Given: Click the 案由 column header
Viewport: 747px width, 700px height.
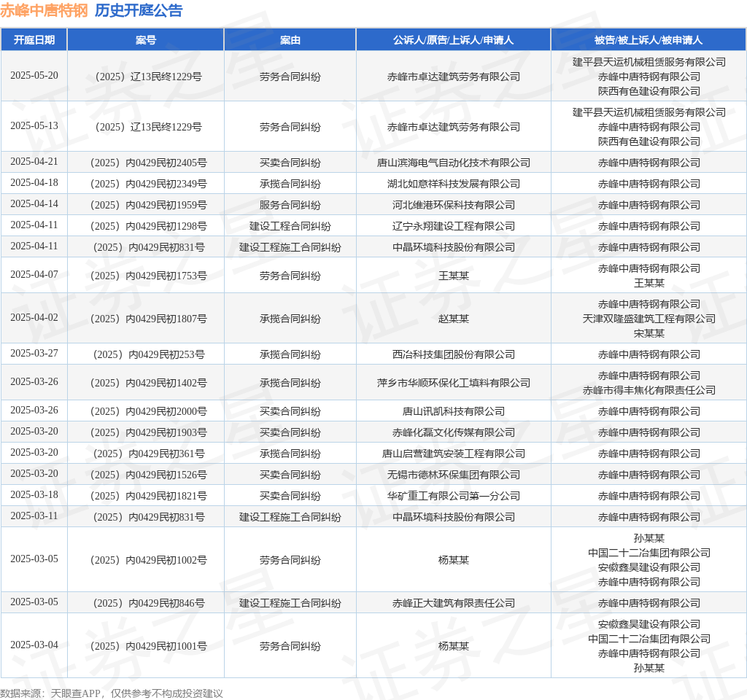Looking at the screenshot, I should coord(290,40).
